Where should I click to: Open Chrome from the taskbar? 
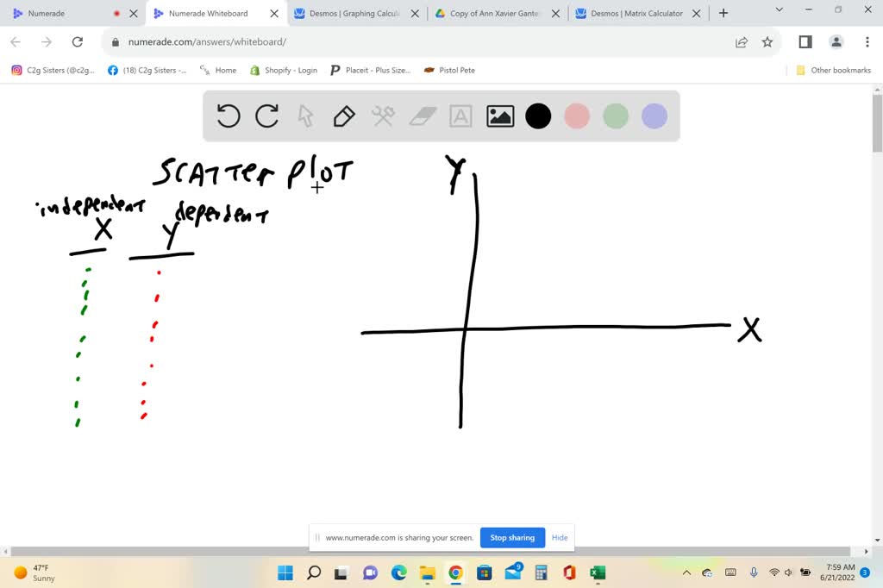coord(455,572)
